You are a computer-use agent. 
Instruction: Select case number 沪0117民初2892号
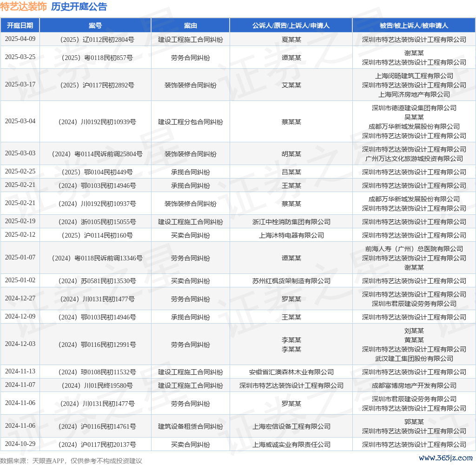(97, 85)
